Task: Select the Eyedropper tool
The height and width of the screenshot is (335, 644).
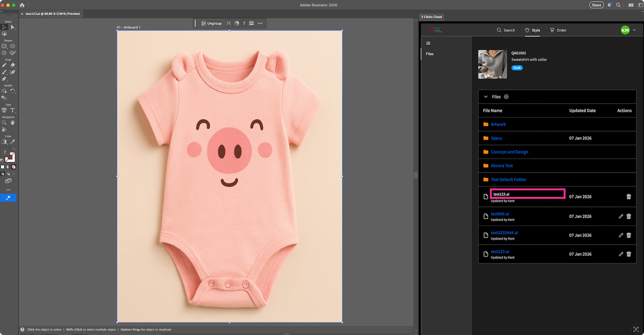Action: 13,142
